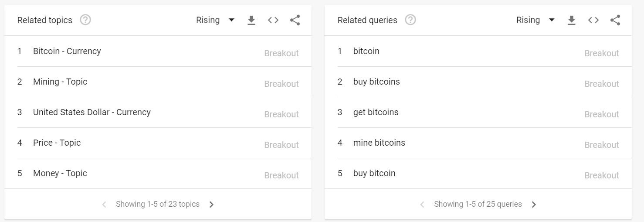Get embed code for Related queries
Viewport: 644px width, 222px height.
tap(593, 20)
